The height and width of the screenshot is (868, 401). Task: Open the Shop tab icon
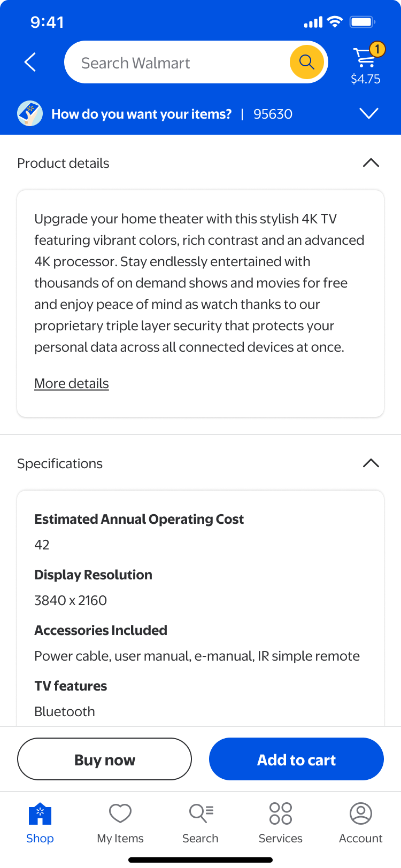[x=40, y=813]
